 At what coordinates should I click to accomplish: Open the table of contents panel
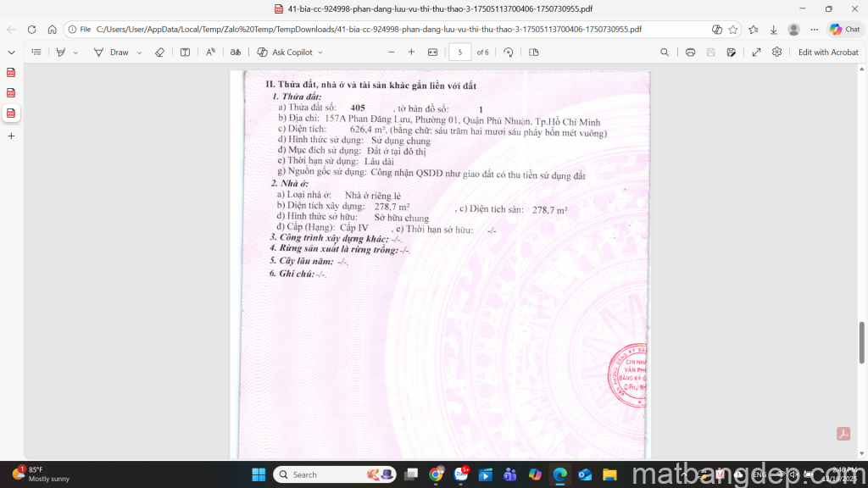pyautogui.click(x=36, y=52)
